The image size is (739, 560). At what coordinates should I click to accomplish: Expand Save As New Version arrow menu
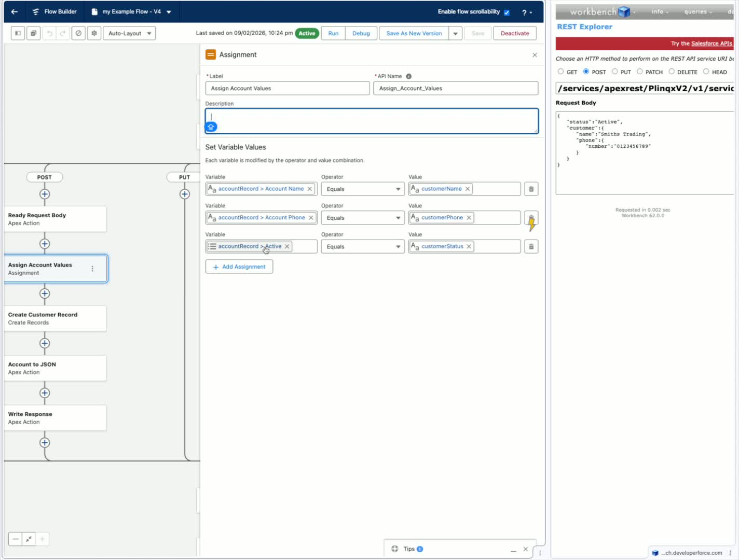tap(456, 34)
